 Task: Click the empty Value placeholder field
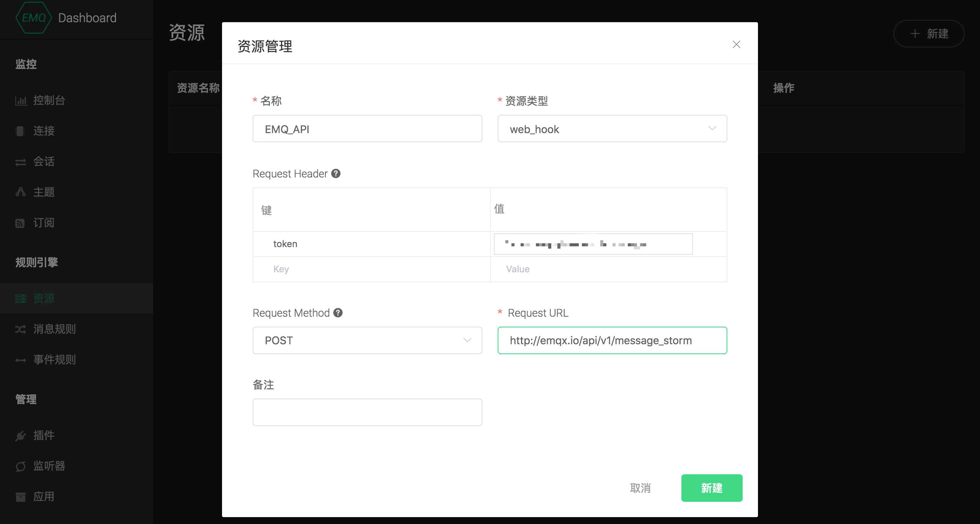[608, 269]
